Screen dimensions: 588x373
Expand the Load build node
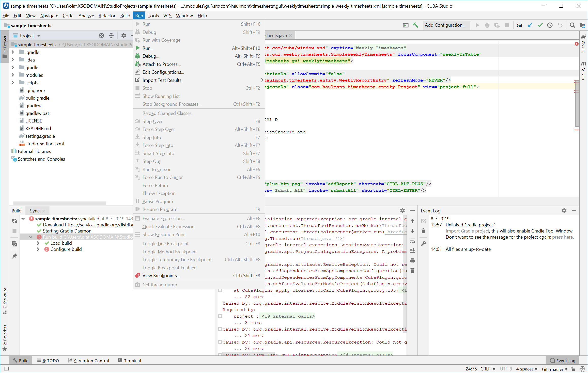click(38, 243)
